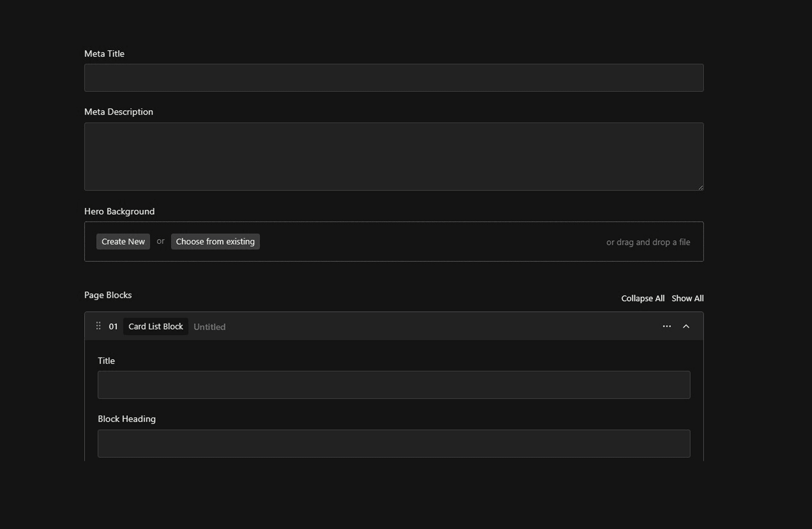Image resolution: width=812 pixels, height=529 pixels.
Task: Click the Card List Block type pill
Action: [155, 326]
